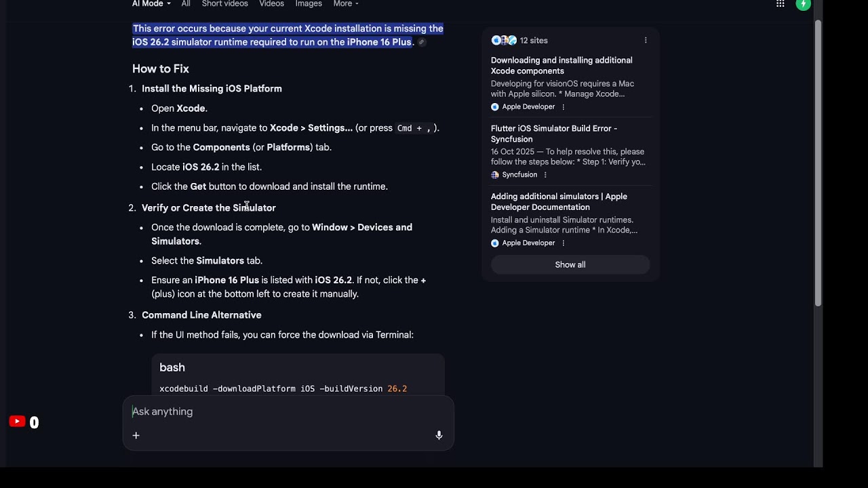
Task: Switch to the All results tab
Action: point(186,4)
